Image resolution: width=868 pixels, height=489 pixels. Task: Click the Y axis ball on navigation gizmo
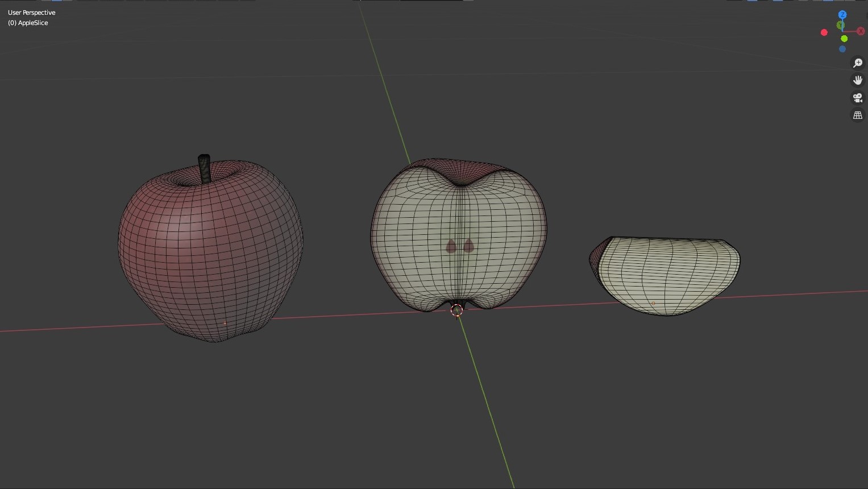(x=841, y=25)
